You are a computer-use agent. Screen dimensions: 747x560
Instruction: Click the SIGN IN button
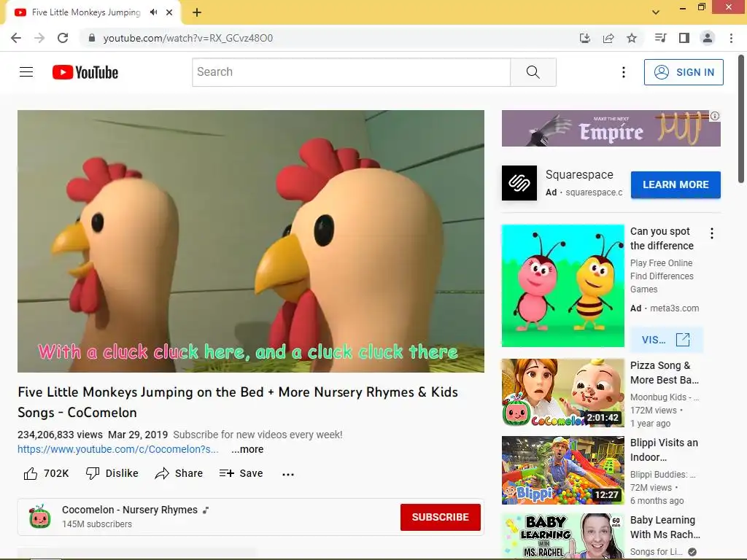click(684, 72)
